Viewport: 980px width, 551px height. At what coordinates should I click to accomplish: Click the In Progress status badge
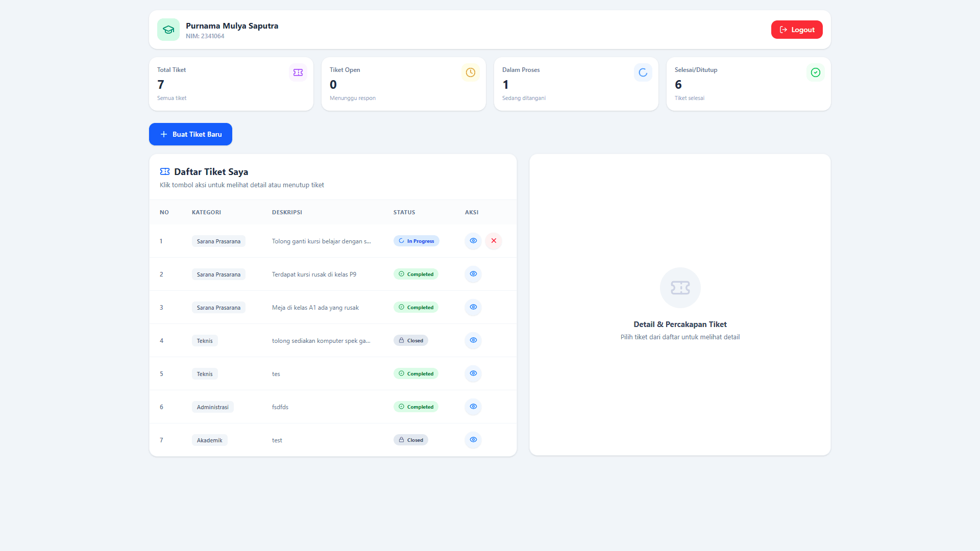(x=416, y=241)
